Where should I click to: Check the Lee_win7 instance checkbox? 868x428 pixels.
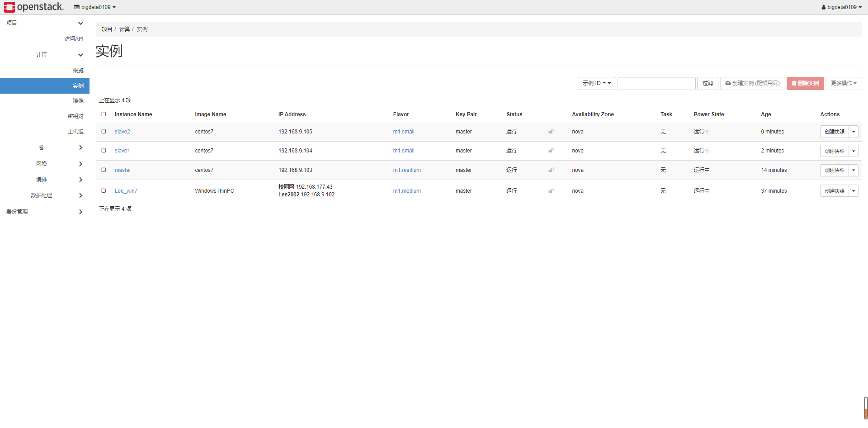104,191
